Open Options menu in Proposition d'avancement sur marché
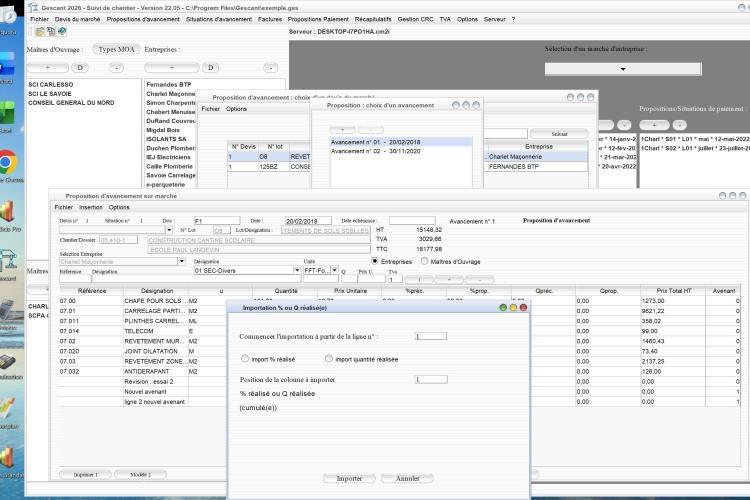 (119, 207)
